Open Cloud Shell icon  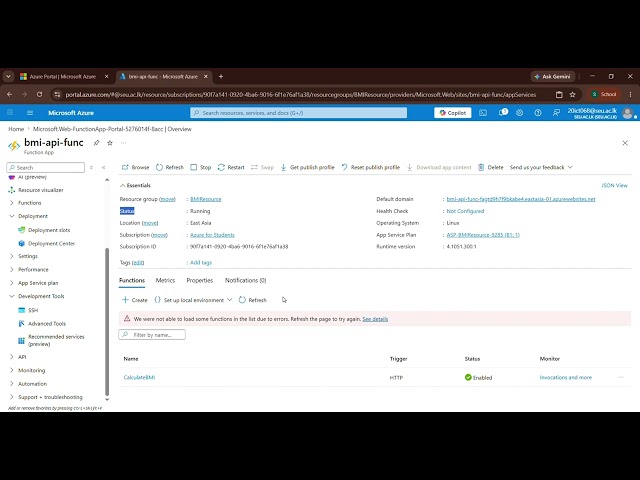(x=483, y=113)
